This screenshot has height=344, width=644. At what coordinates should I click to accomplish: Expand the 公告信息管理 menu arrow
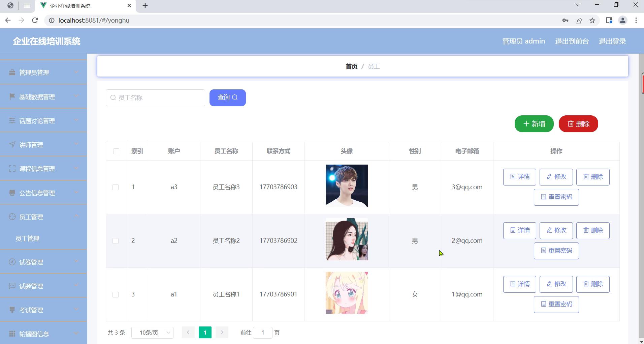pos(76,192)
